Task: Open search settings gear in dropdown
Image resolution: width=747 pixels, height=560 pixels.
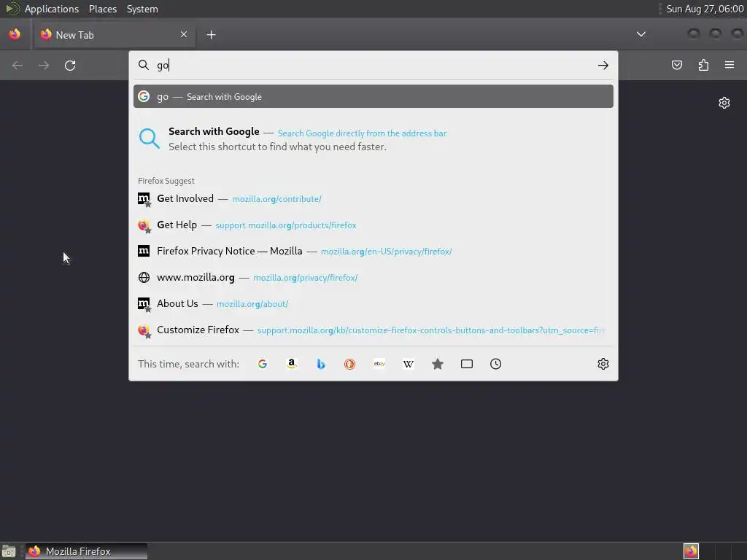Action: coord(603,364)
